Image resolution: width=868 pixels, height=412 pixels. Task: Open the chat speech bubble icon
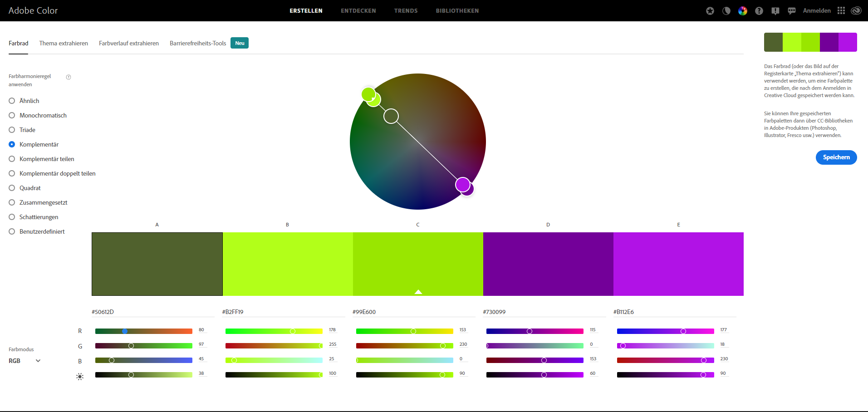(x=792, y=11)
